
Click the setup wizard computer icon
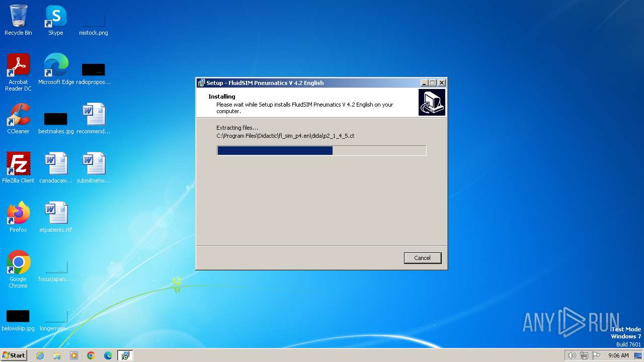coord(432,103)
